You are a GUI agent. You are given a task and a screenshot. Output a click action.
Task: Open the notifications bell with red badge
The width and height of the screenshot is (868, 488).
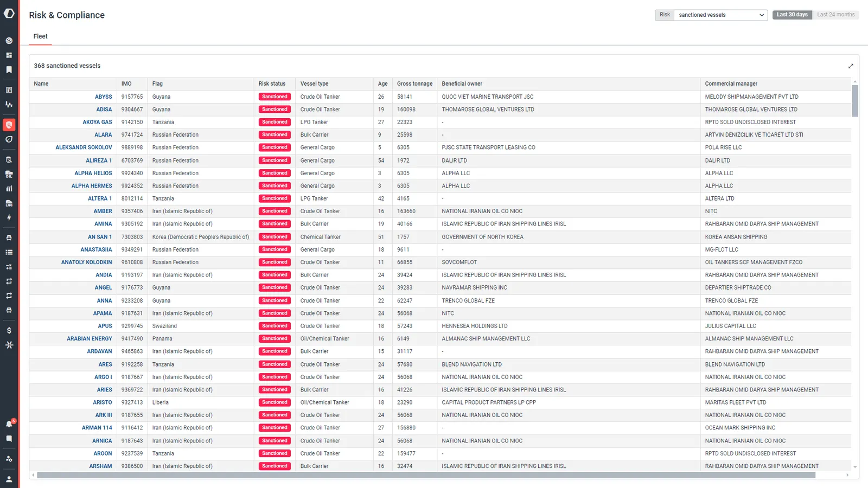10,423
